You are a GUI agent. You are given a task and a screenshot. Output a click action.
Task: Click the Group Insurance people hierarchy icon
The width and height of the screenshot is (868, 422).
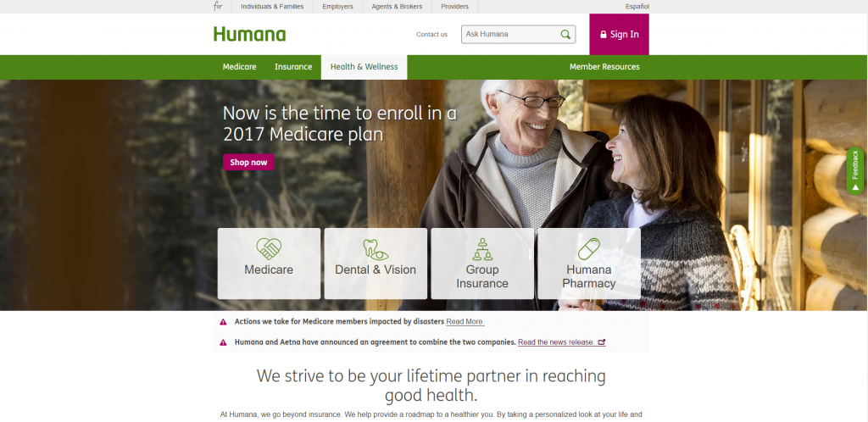(482, 249)
